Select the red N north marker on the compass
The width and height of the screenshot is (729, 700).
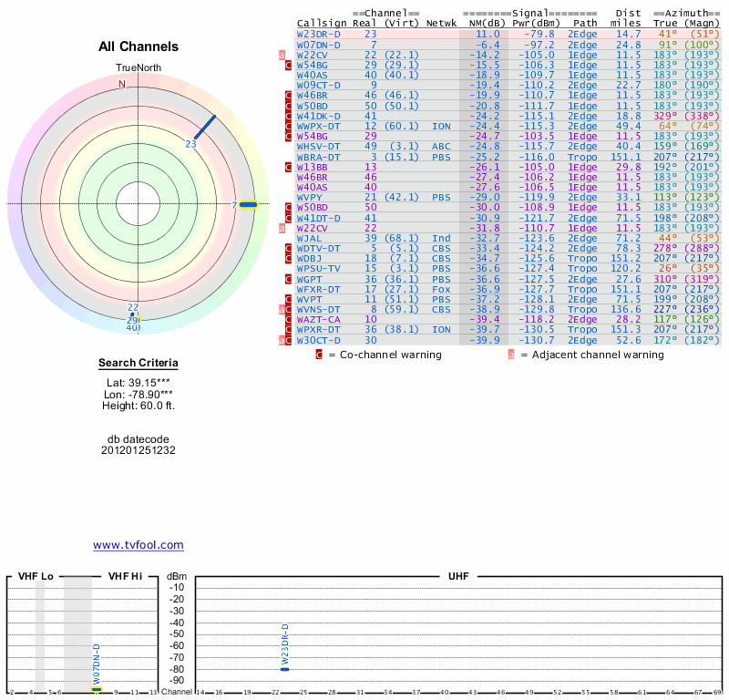pyautogui.click(x=121, y=85)
